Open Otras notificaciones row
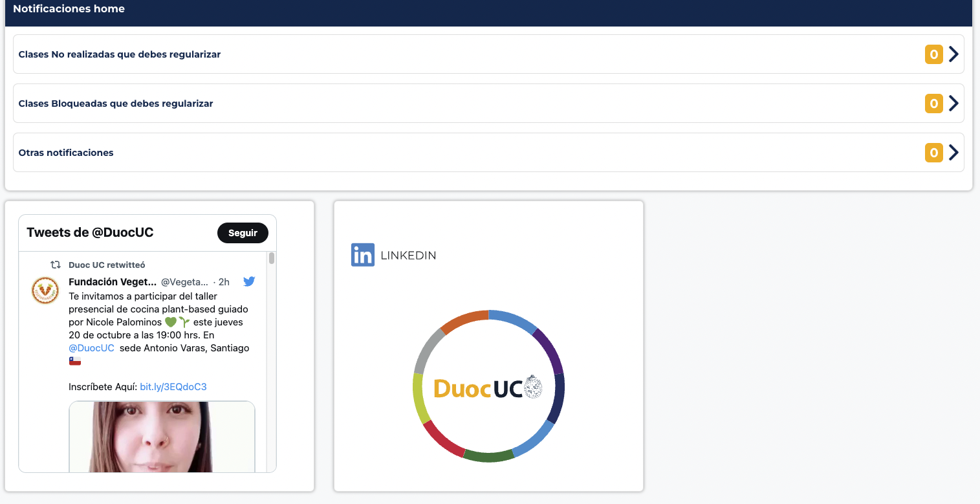Image resolution: width=980 pixels, height=504 pixels. pyautogui.click(x=488, y=153)
